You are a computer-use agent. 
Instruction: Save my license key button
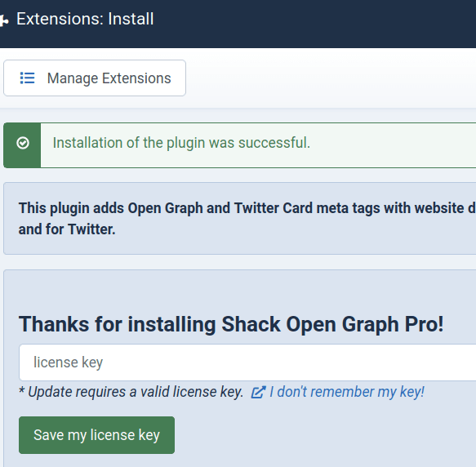click(96, 435)
